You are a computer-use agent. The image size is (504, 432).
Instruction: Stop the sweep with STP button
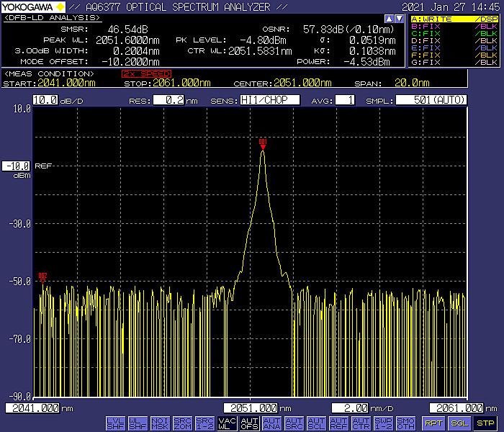click(x=485, y=423)
